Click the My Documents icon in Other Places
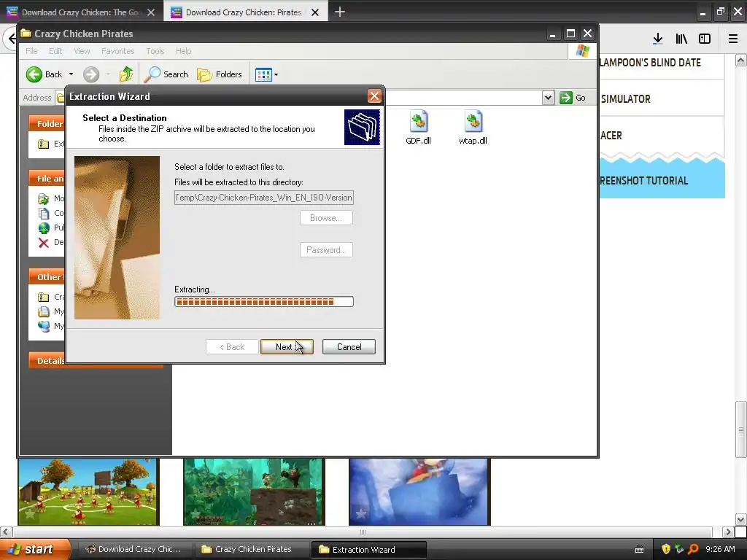 point(43,312)
